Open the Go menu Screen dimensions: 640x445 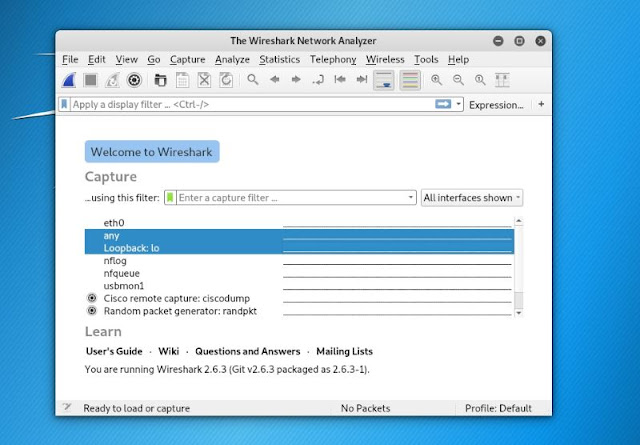pos(154,60)
